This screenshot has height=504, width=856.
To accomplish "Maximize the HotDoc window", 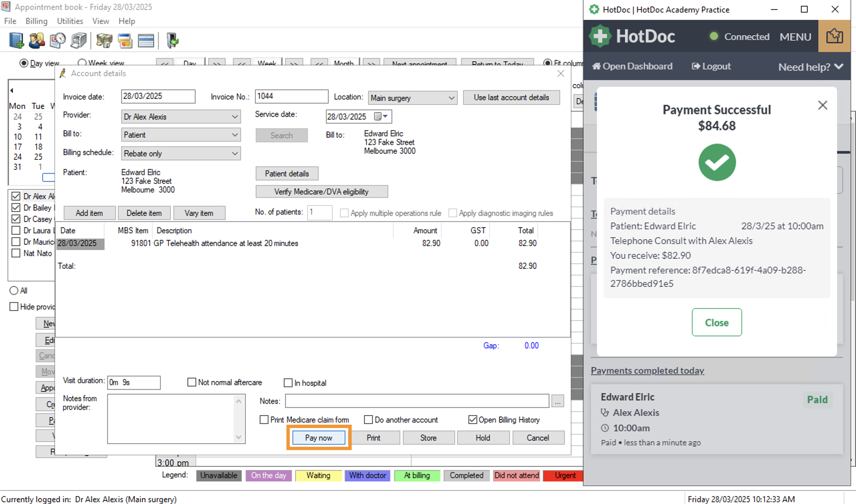I will [804, 9].
